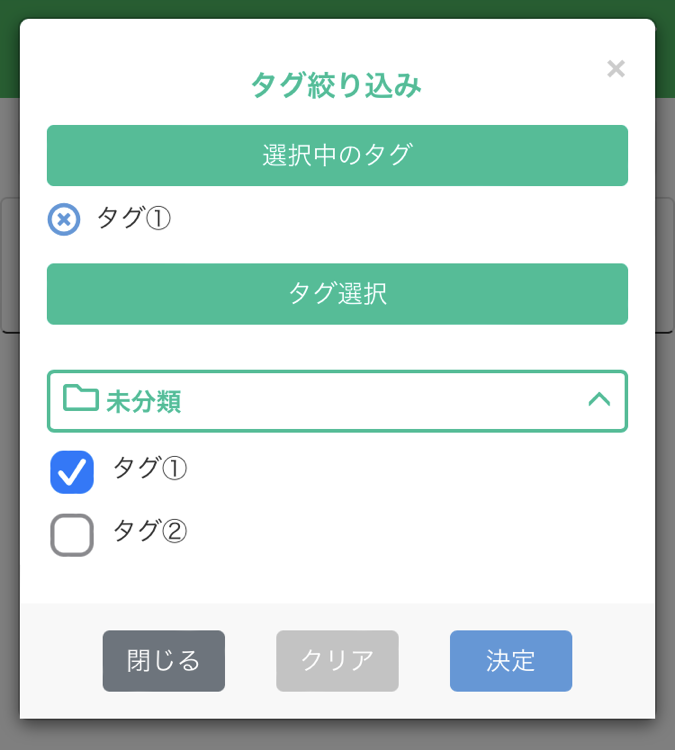675x750 pixels.
Task: Click the folder icon beside 未分類
Action: (x=81, y=398)
